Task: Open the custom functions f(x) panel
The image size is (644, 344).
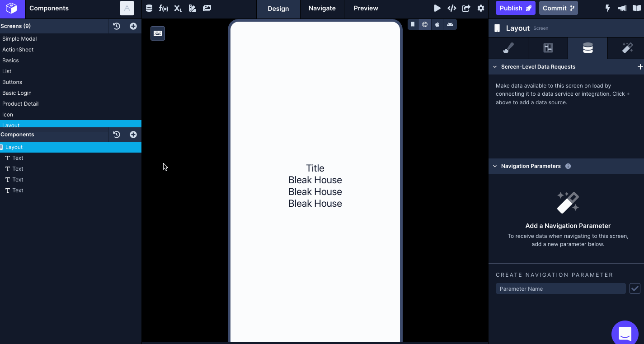Action: point(163,8)
